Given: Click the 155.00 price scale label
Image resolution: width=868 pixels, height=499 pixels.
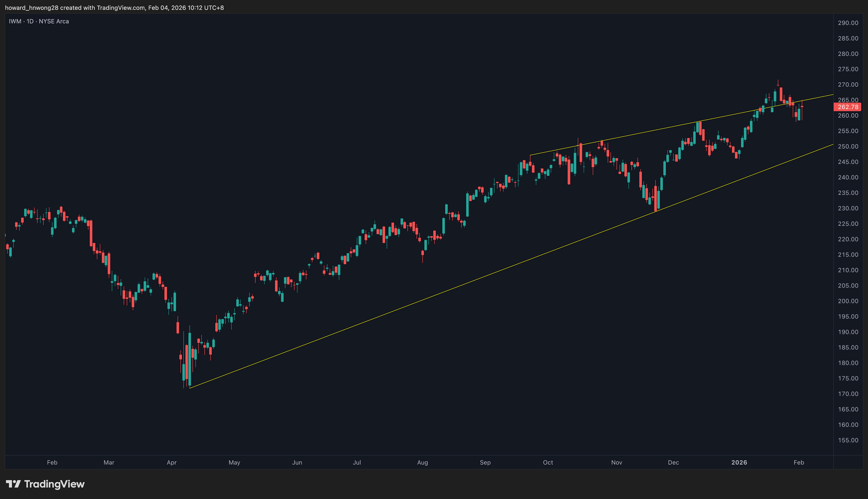Looking at the screenshot, I should click(848, 440).
